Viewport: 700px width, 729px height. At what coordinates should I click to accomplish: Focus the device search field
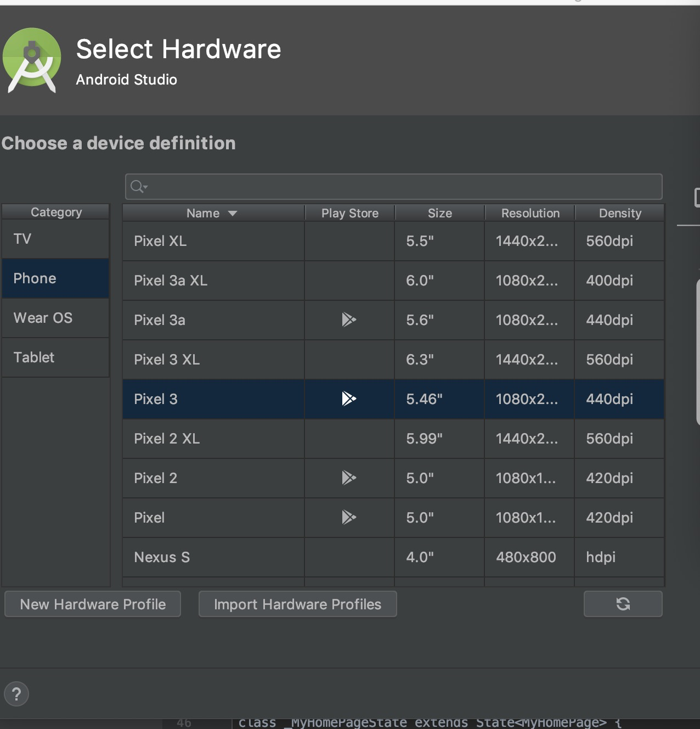click(400, 187)
